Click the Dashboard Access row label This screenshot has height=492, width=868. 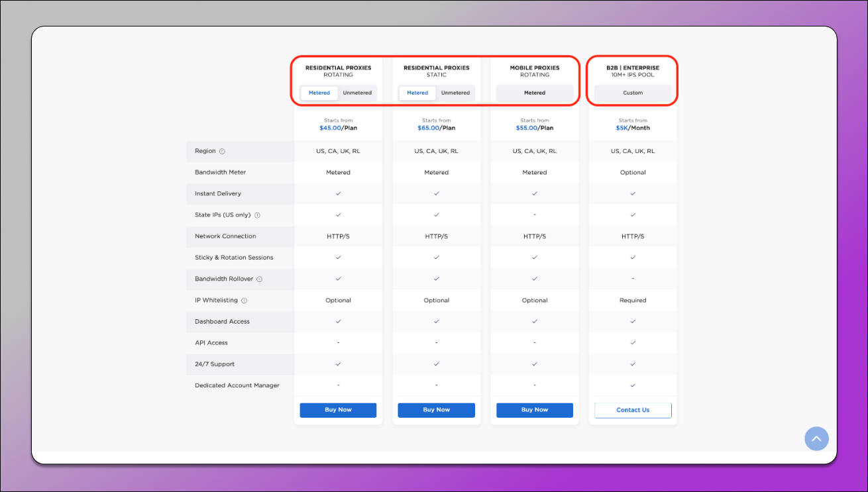click(x=222, y=322)
